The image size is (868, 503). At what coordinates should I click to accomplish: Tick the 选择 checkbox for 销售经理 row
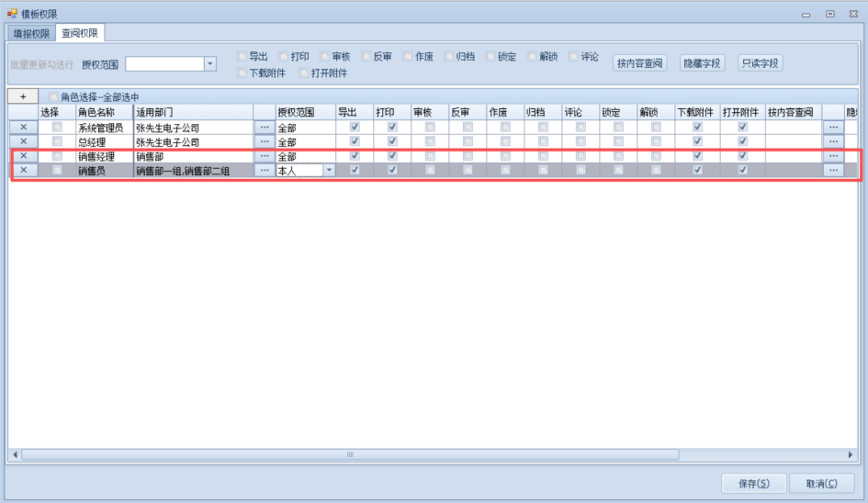(x=57, y=156)
